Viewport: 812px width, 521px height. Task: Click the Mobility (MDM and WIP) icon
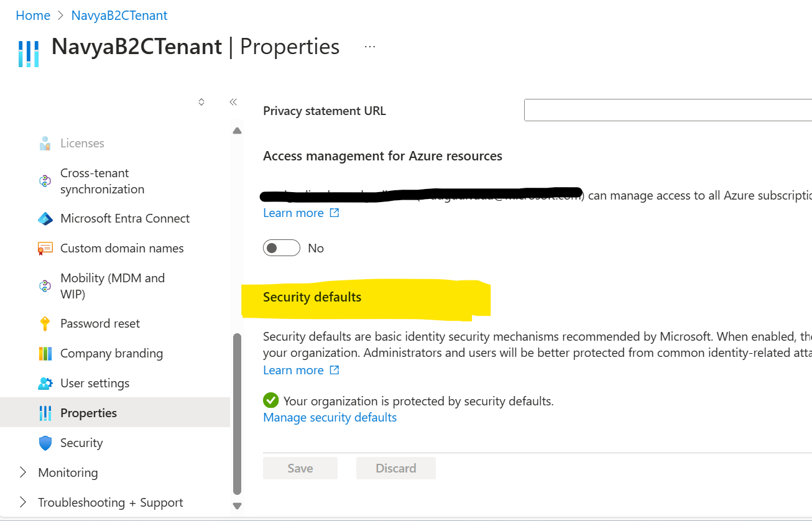click(x=45, y=286)
